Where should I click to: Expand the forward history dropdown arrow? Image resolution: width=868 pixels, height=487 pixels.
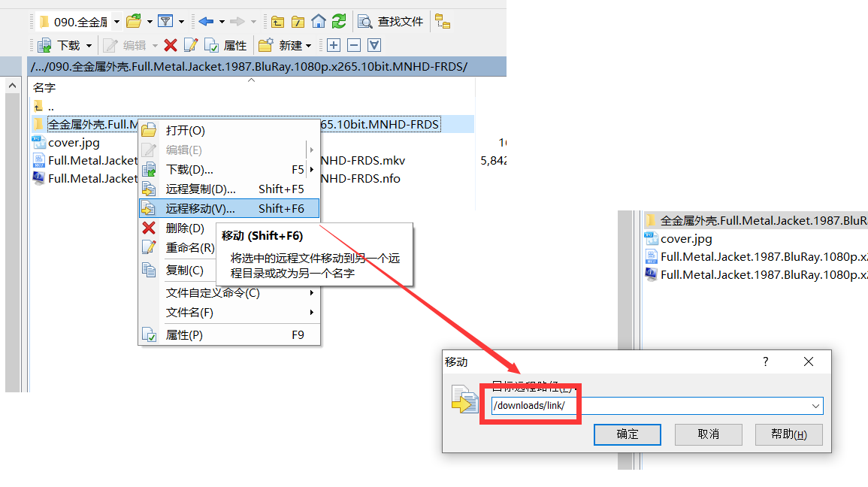pyautogui.click(x=253, y=22)
